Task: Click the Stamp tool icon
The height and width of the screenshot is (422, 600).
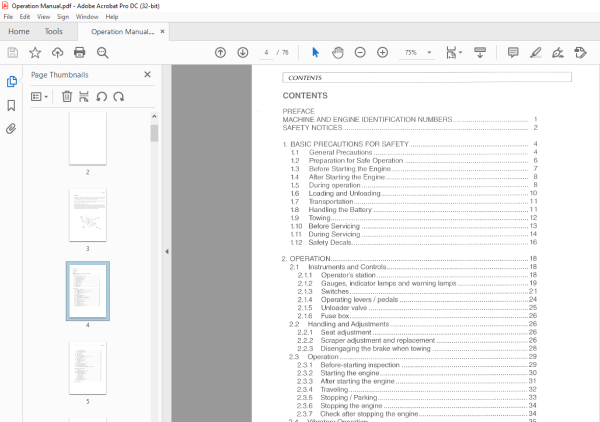Action: pos(580,52)
